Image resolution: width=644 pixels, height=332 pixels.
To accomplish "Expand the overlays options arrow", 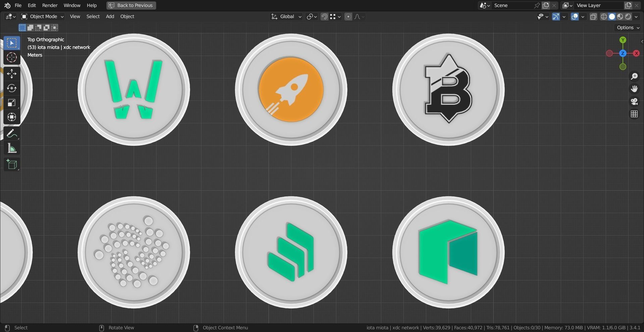I will 583,16.
